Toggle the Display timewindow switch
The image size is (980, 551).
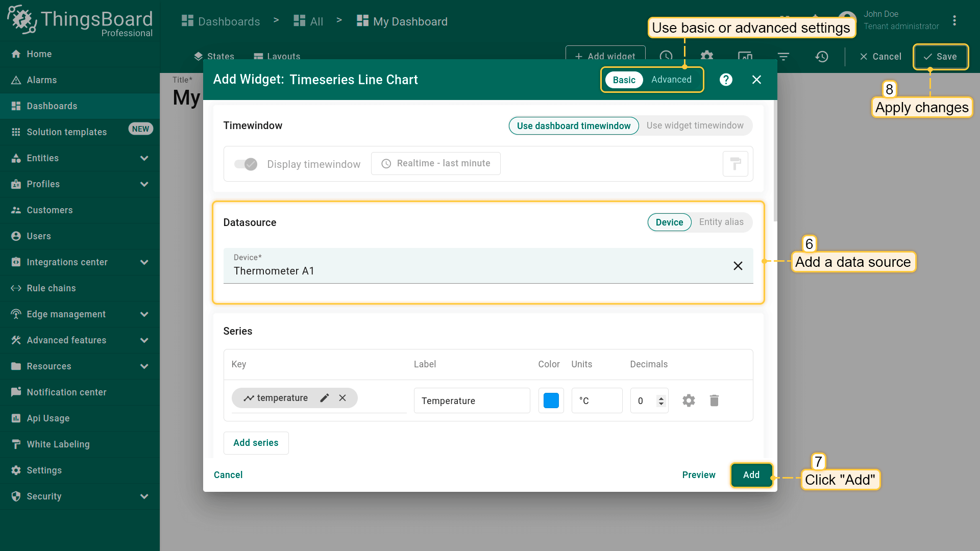coord(246,164)
